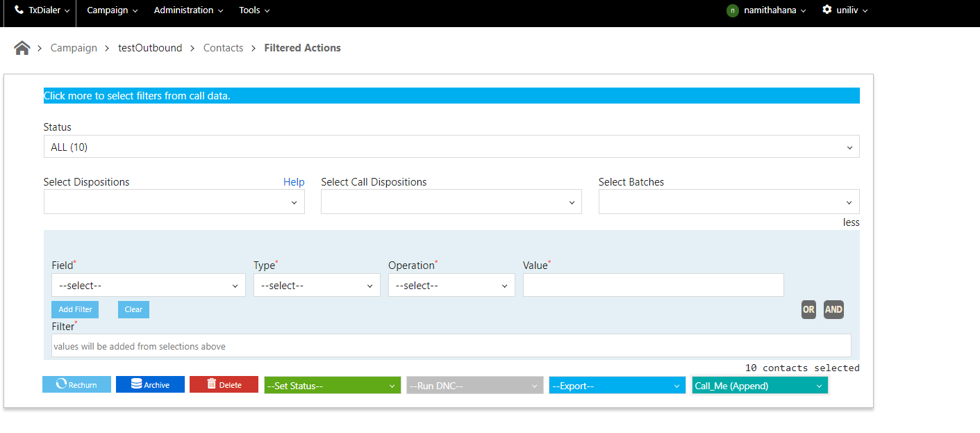Open the Set Status dropdown
This screenshot has height=433, width=980.
[333, 386]
